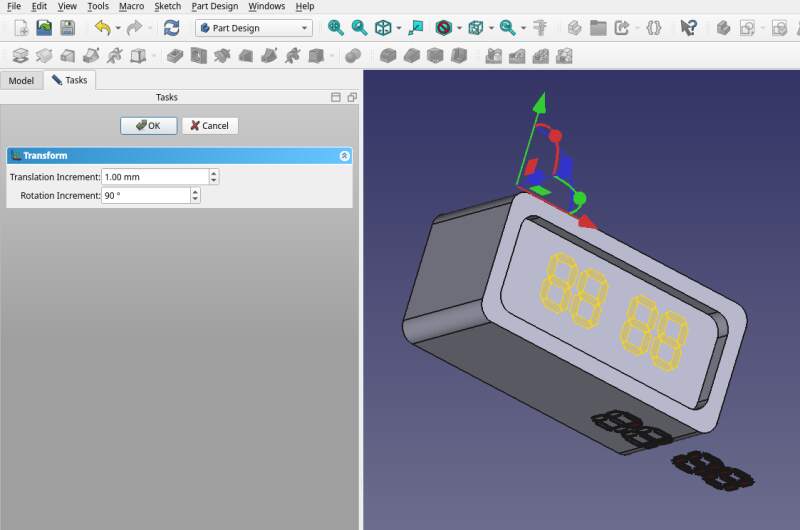This screenshot has width=800, height=530.
Task: Select the Tasks tab
Action: pyautogui.click(x=70, y=80)
